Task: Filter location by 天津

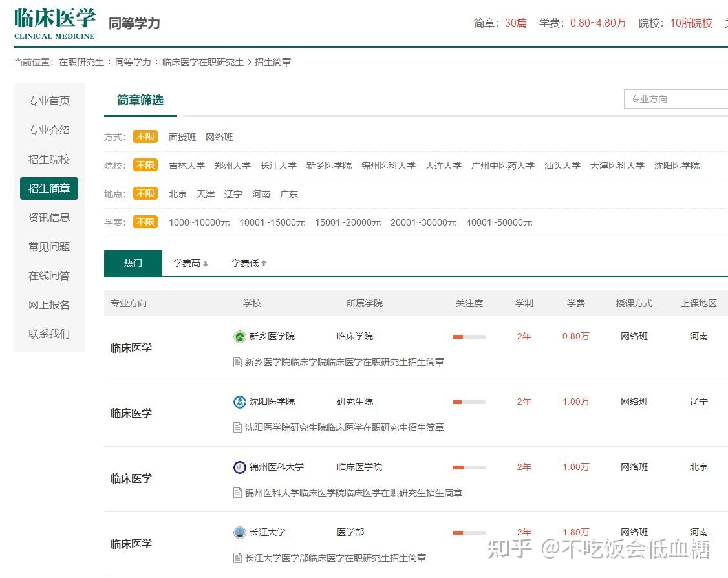Action: [205, 194]
